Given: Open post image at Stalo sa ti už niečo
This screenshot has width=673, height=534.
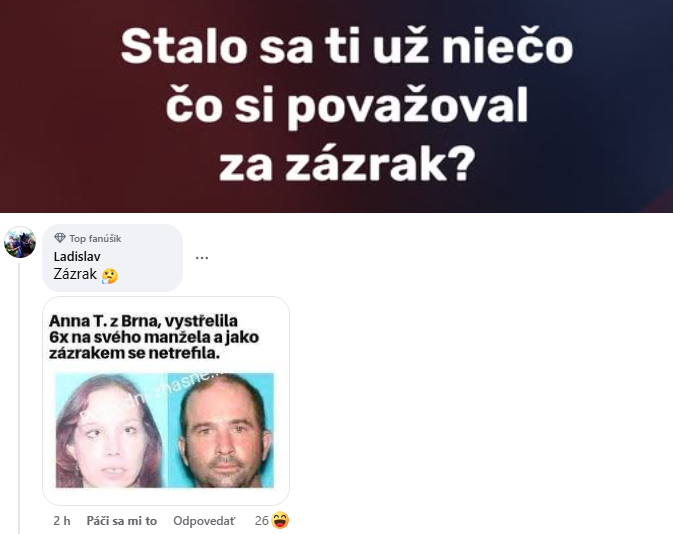Looking at the screenshot, I should (347, 46).
